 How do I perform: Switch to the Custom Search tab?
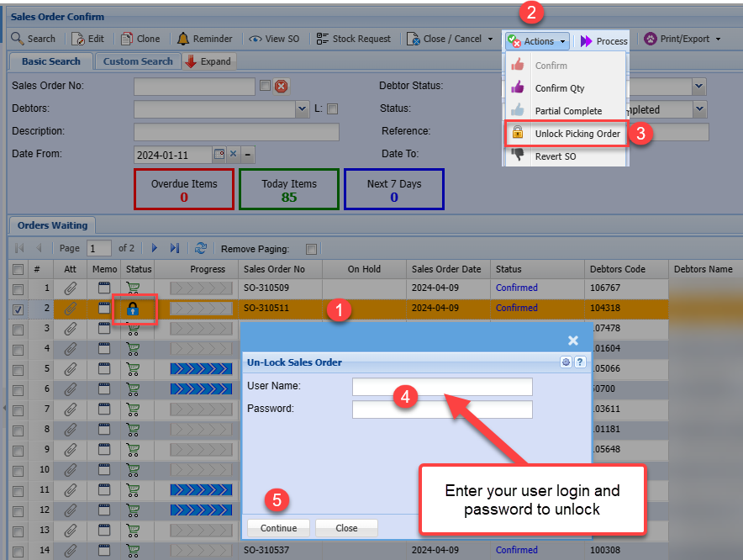pos(138,61)
